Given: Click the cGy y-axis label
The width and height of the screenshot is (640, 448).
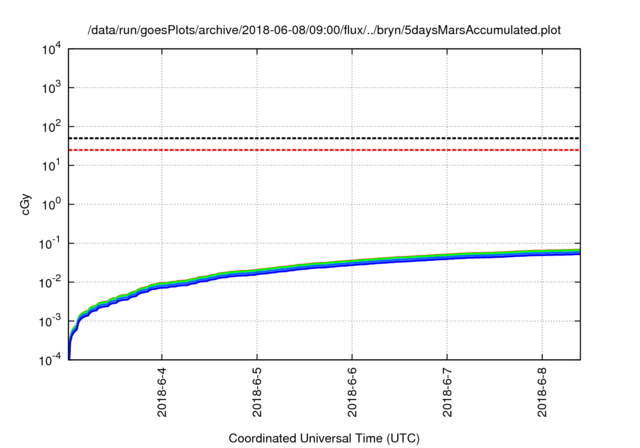Looking at the screenshot, I should (25, 205).
